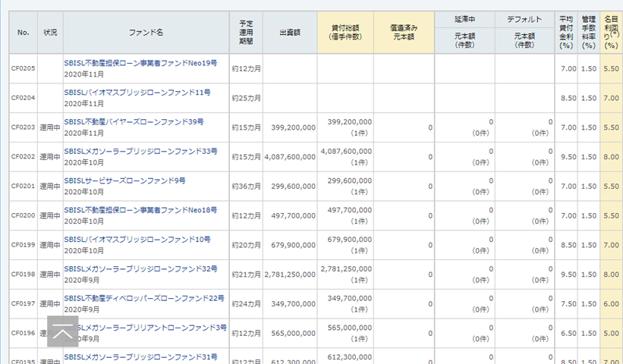Screen dimensions: 623x364
Task: Click the 出資額 column header
Action: tap(290, 33)
